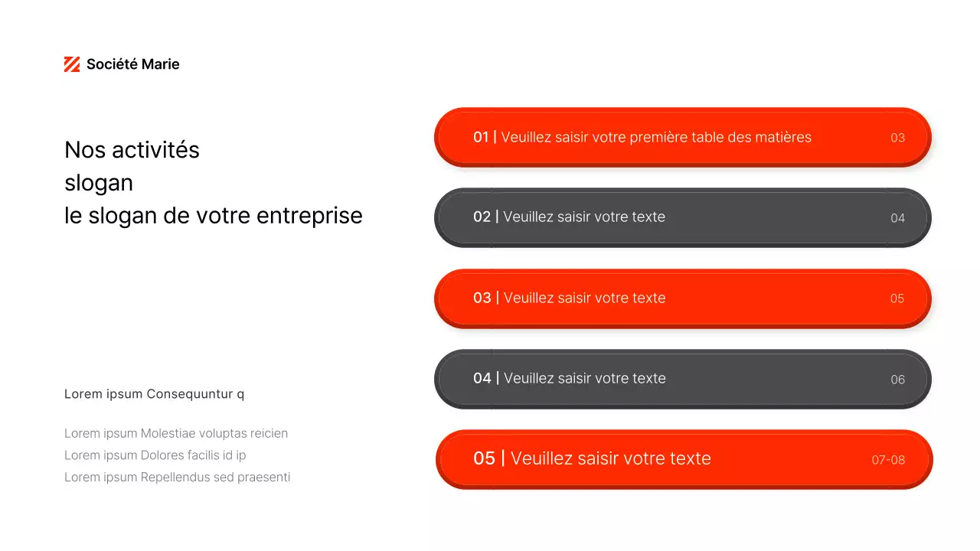
Task: Click the "Lorem ipsum Molestiae voluptas reicien" line
Action: [x=176, y=433]
